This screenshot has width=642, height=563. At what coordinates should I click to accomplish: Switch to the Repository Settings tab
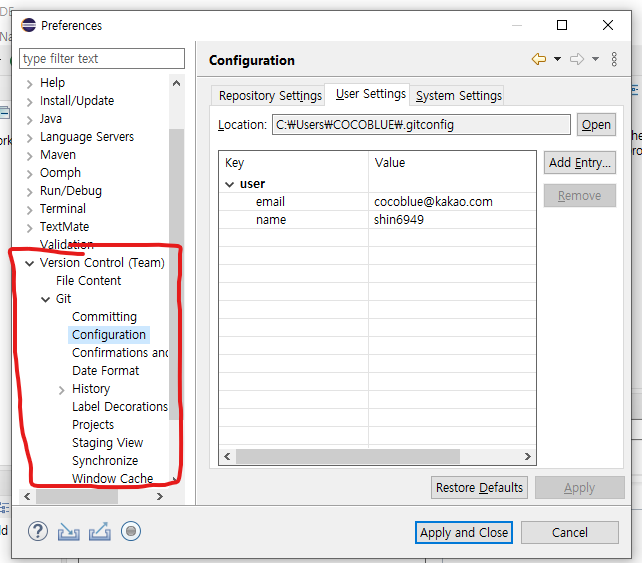(x=270, y=96)
